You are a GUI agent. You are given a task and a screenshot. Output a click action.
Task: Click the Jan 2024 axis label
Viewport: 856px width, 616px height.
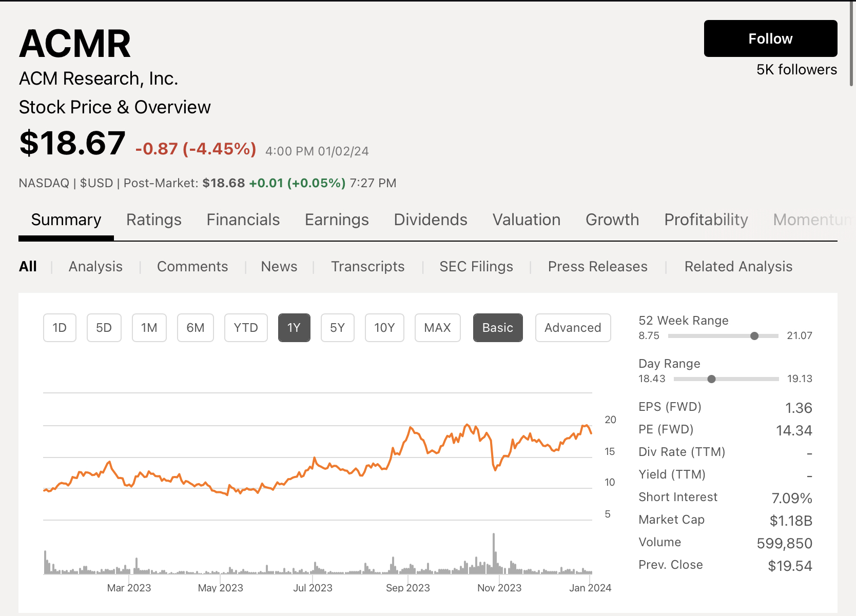coord(590,588)
